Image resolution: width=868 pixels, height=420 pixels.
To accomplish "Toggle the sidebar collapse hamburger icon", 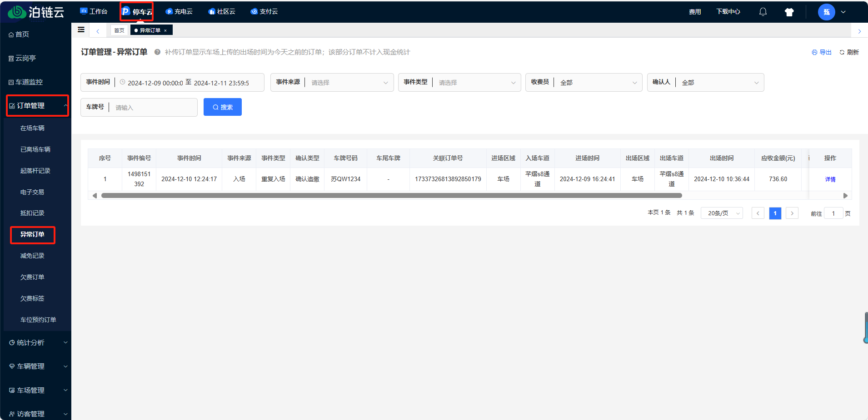I will [x=81, y=30].
